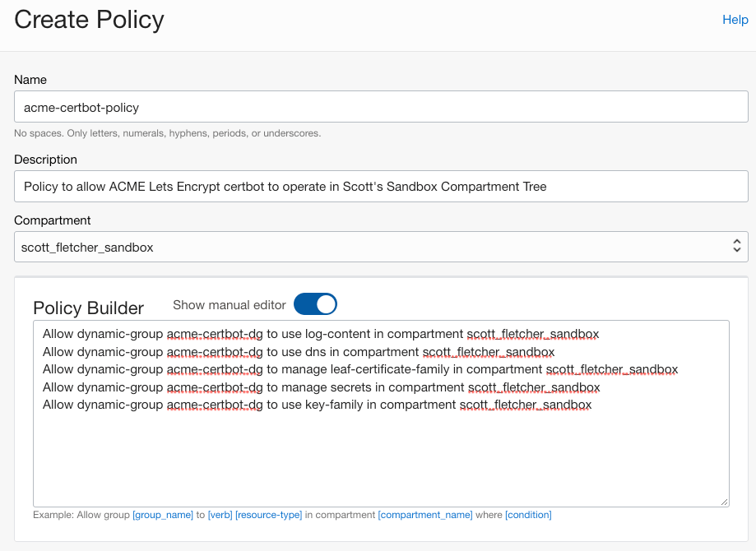This screenshot has width=756, height=551.
Task: Click the 'Show manual editor' label text
Action: coord(230,305)
